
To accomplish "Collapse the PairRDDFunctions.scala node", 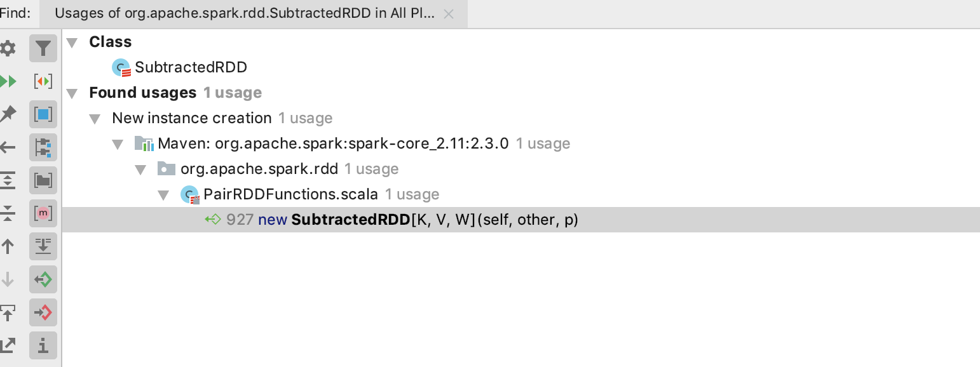I will point(164,194).
